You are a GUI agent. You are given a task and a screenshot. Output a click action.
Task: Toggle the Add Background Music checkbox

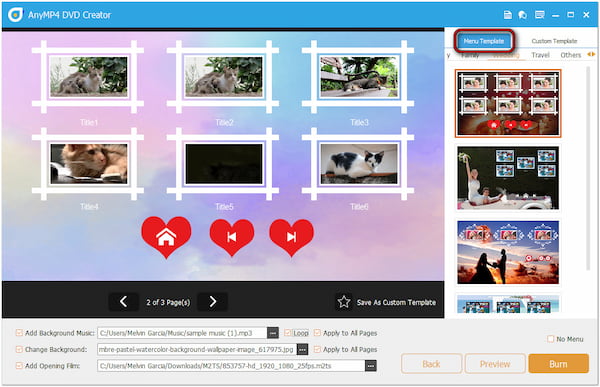pos(19,333)
